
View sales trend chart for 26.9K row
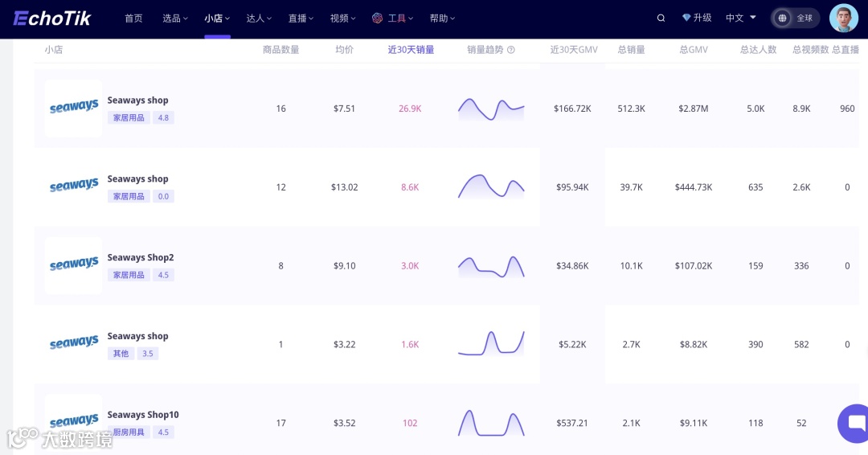[x=491, y=109]
